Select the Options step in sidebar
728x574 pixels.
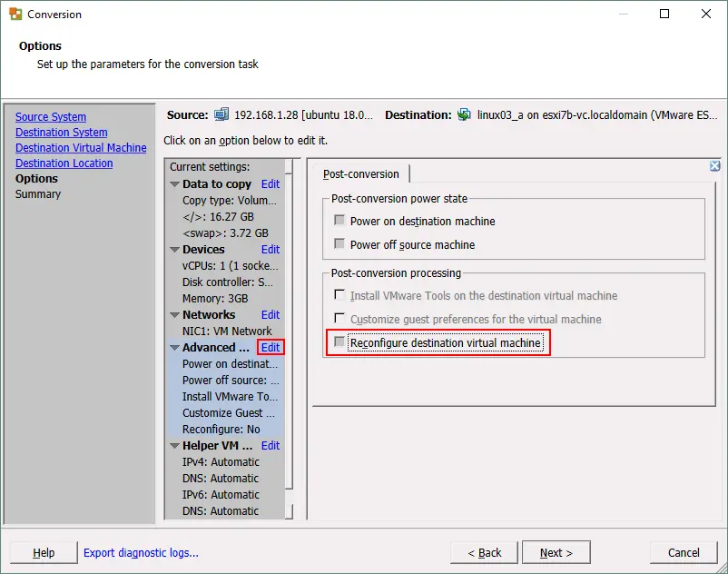(x=36, y=179)
